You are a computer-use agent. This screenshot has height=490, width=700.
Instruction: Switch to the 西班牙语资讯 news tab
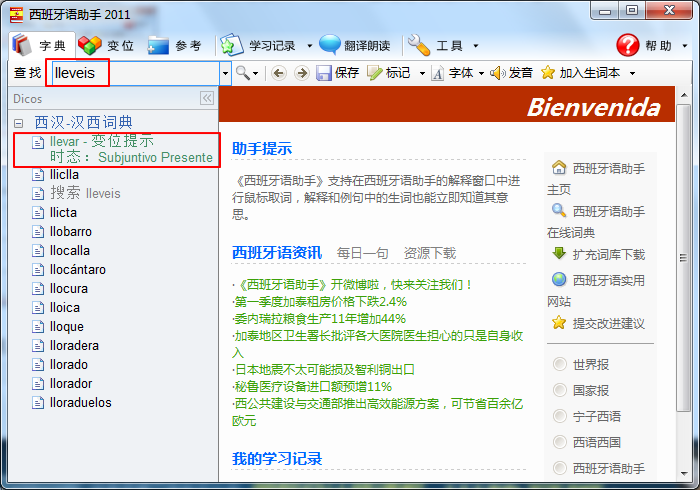277,253
